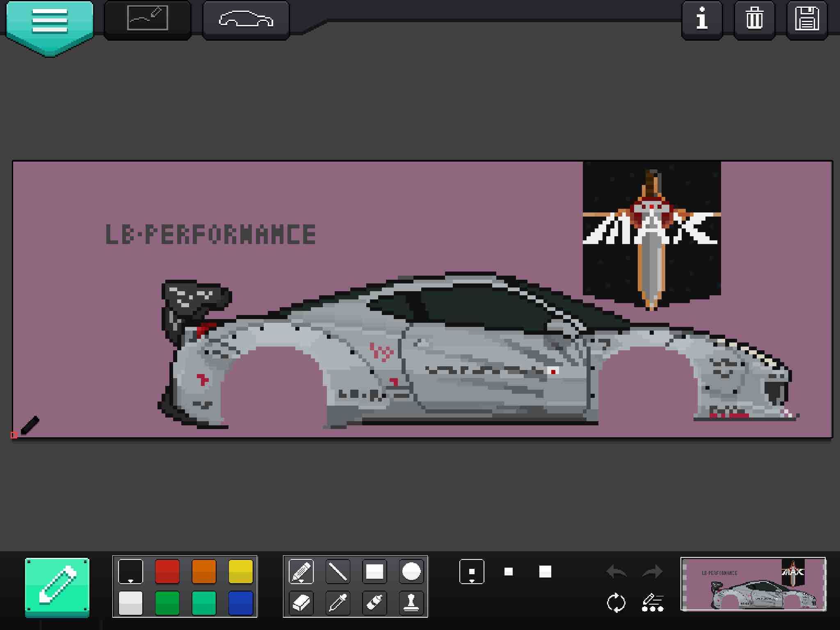Pick the white color swatch
Viewport: 840px width, 630px height.
tap(130, 603)
